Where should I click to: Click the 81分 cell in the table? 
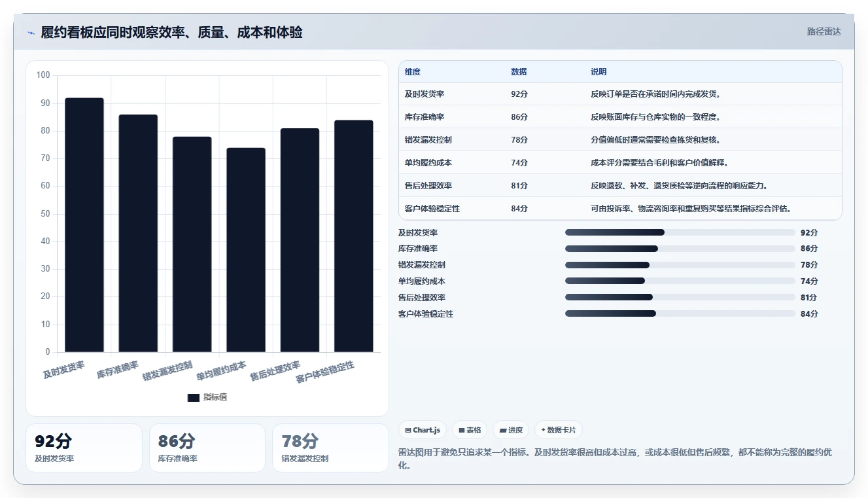pos(519,186)
